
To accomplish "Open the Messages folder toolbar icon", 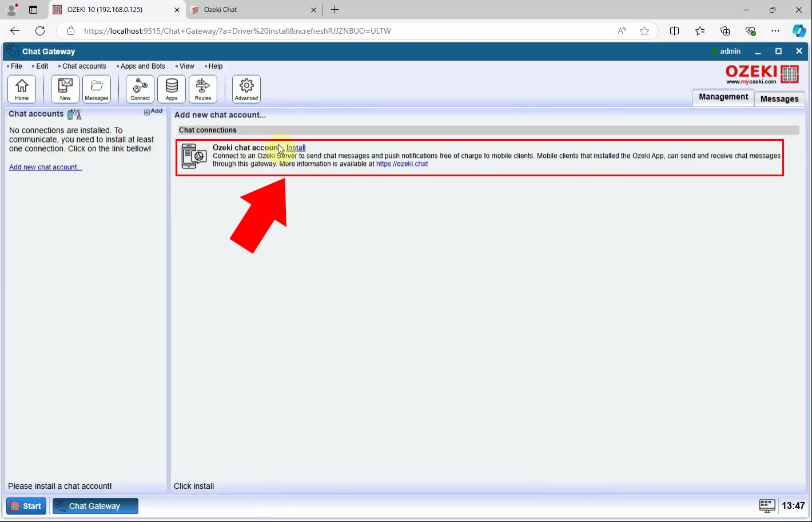I will pyautogui.click(x=97, y=89).
